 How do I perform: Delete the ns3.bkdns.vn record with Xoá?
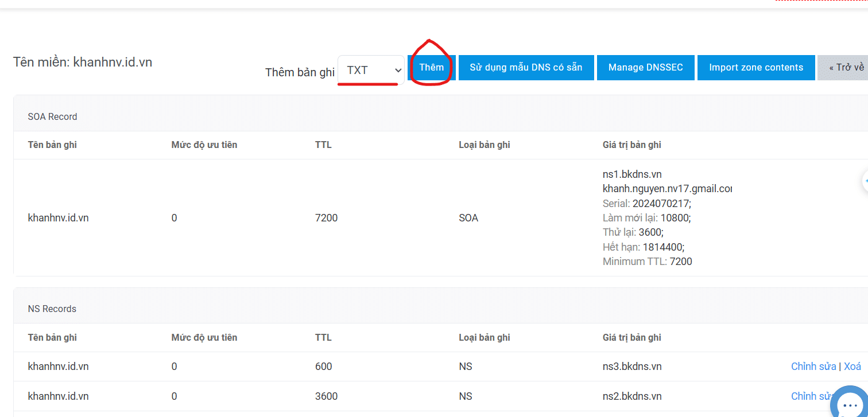(x=852, y=366)
